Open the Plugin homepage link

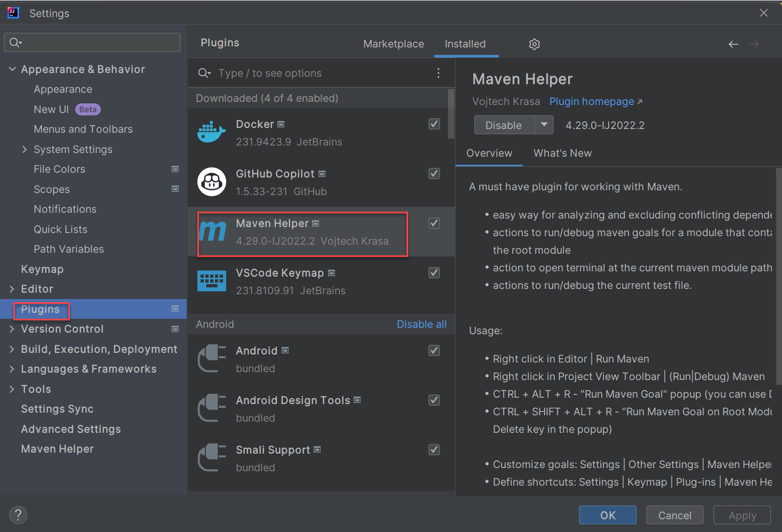[592, 101]
